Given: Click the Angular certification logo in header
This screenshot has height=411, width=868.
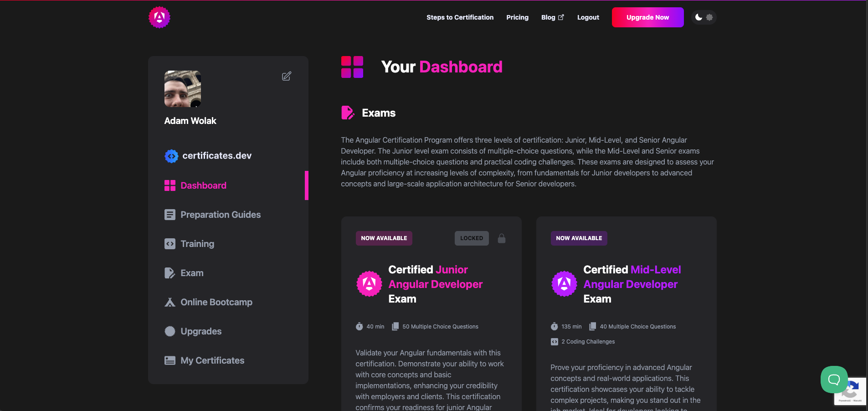Looking at the screenshot, I should (x=159, y=17).
